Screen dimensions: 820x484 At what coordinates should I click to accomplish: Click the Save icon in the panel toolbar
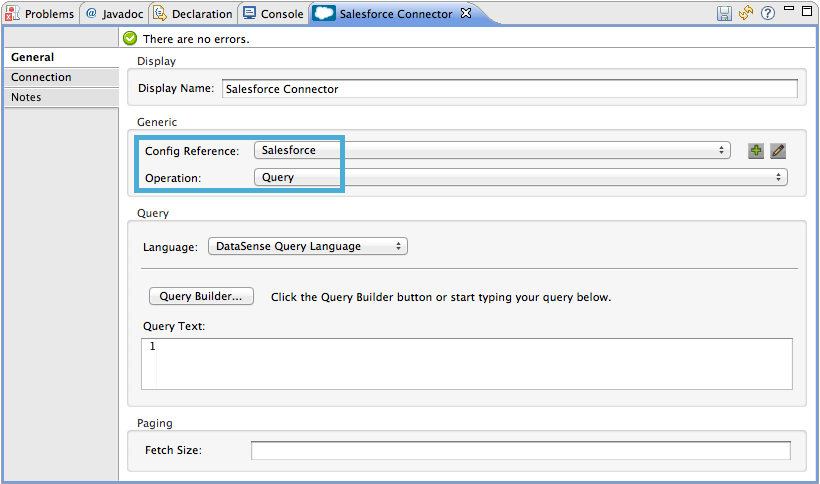pos(724,14)
